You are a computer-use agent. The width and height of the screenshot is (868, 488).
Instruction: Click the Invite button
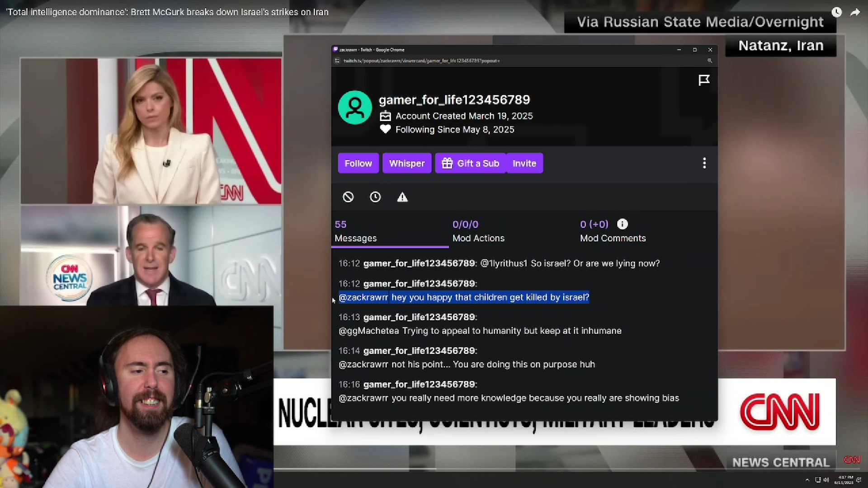coord(524,163)
